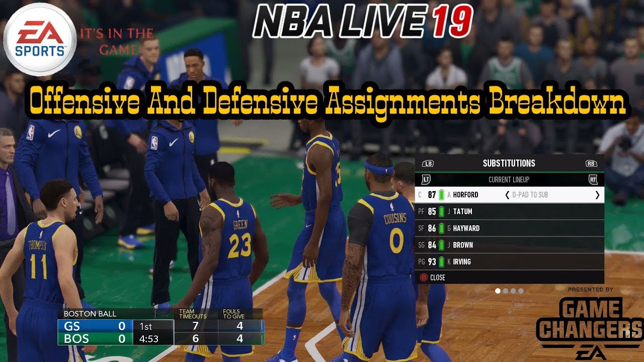Click Brown's green stamina battery icon

click(x=442, y=245)
